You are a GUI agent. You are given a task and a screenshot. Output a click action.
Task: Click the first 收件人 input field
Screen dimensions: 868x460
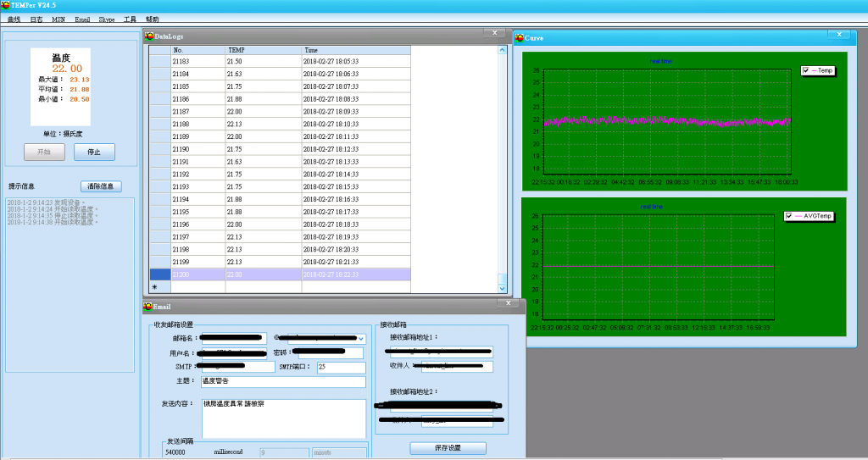pos(457,367)
